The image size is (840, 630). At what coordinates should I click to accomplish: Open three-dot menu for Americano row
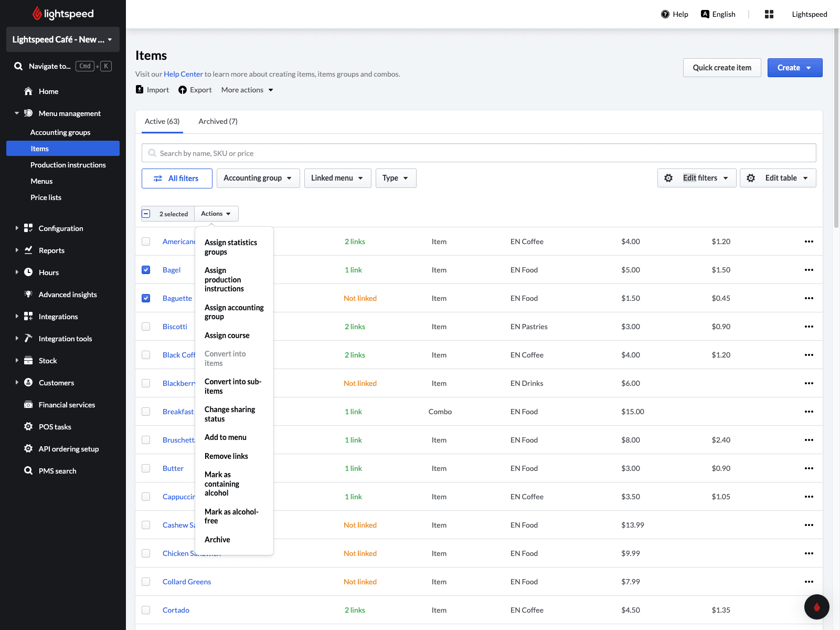[x=809, y=241]
